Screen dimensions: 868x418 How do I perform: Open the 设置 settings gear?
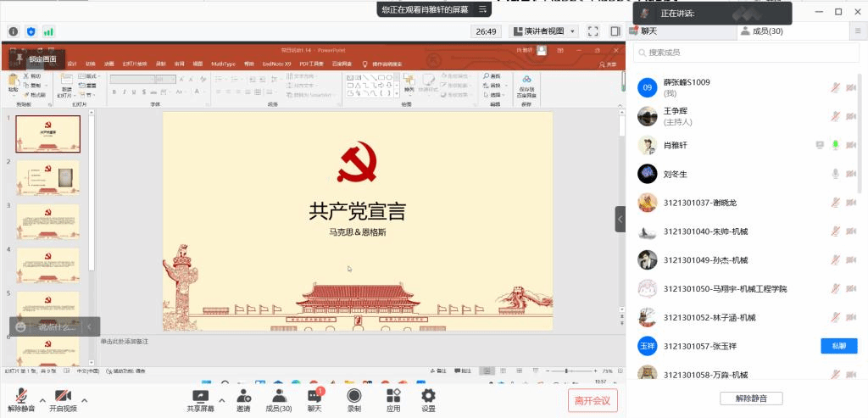[428, 395]
